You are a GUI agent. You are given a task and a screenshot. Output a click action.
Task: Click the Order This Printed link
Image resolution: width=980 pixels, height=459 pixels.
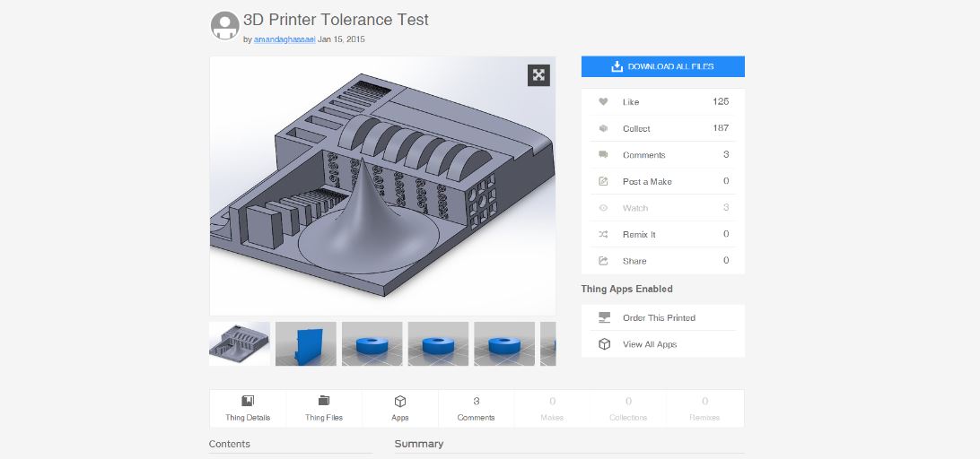pyautogui.click(x=659, y=318)
